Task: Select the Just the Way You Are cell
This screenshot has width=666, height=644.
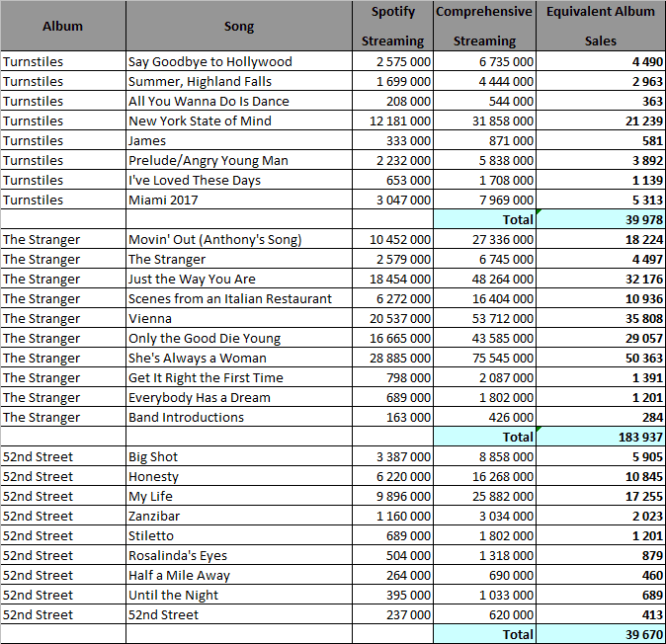Action: tap(239, 279)
